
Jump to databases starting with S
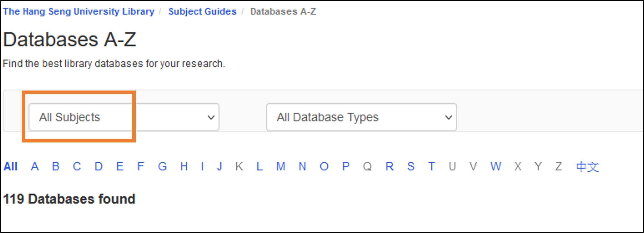coord(411,166)
